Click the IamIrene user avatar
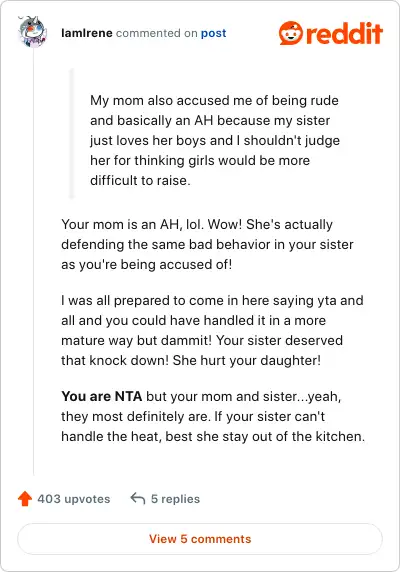 pos(32,32)
